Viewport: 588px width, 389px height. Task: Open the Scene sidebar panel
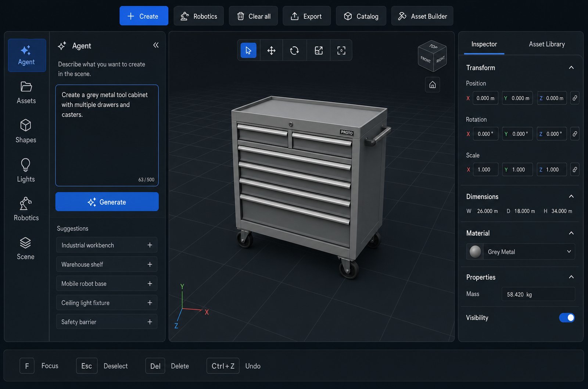26,249
